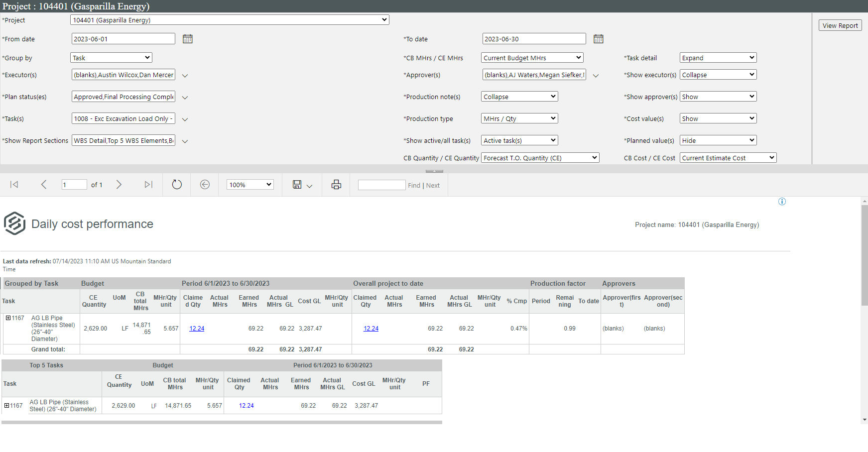Screen dimensions: 868x452
Task: Print the report
Action: (x=336, y=185)
